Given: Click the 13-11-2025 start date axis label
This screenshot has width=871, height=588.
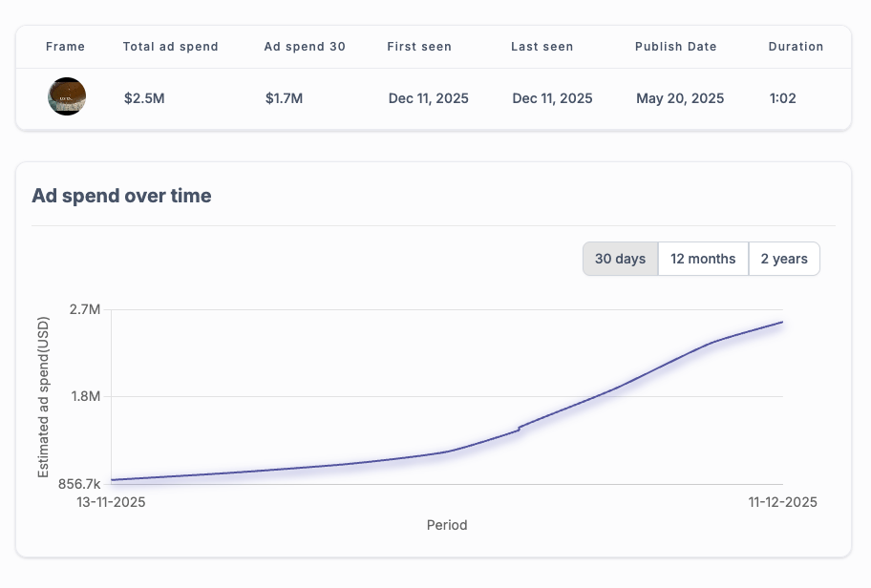Looking at the screenshot, I should point(111,502).
